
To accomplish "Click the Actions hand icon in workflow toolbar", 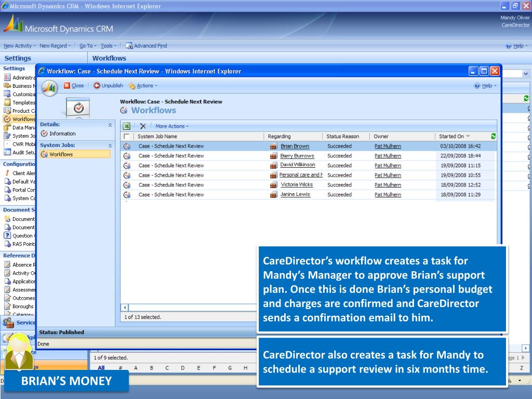I will tap(131, 86).
